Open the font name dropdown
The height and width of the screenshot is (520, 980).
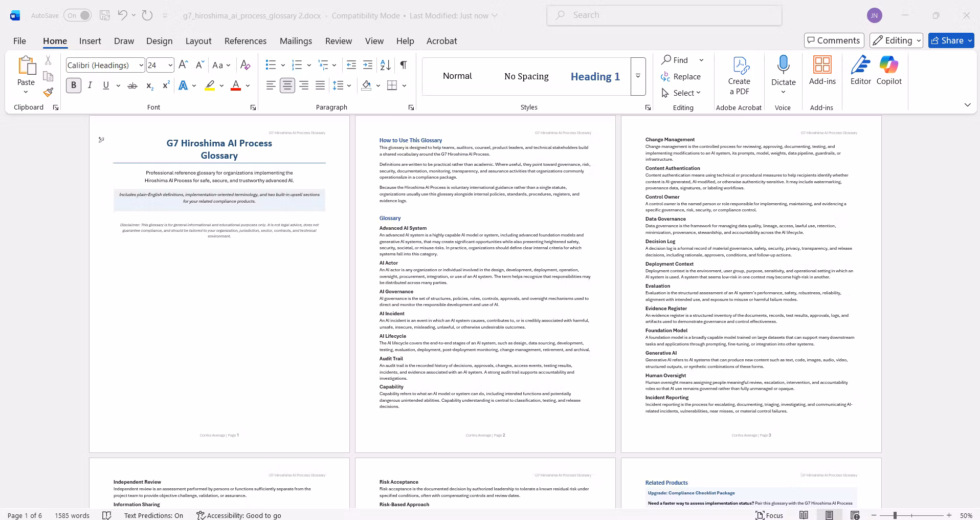141,65
